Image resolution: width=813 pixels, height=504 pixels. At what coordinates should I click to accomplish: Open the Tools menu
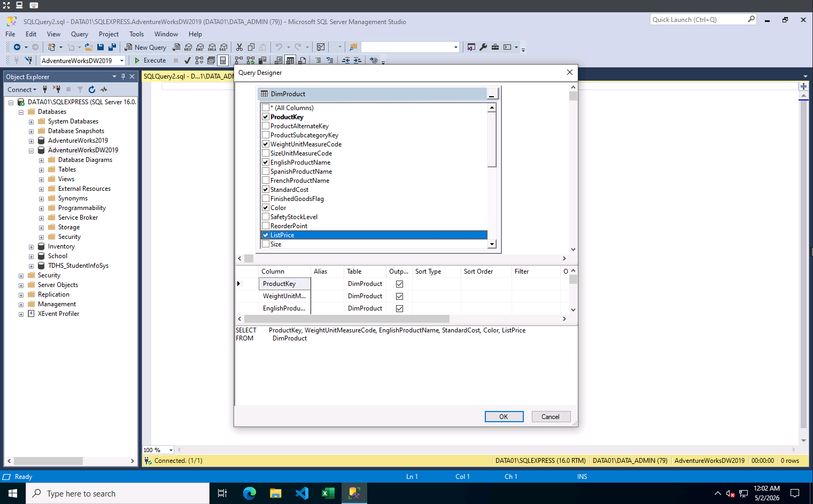coord(136,34)
